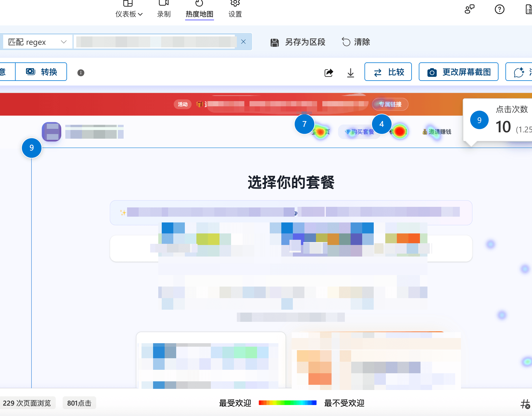Switch to the 录制 recordings tab
This screenshot has width=532, height=416.
click(164, 10)
